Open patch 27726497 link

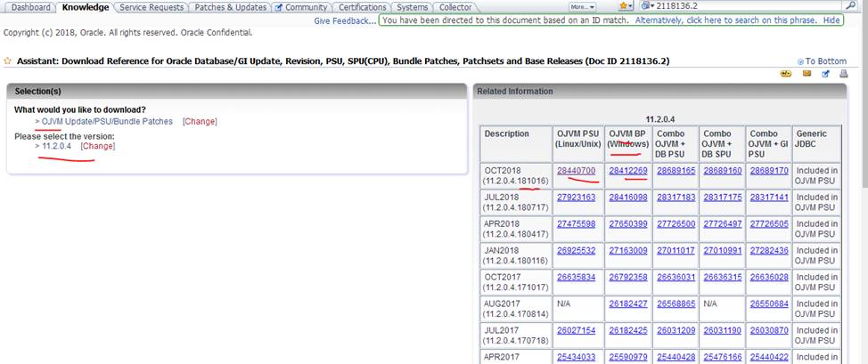pyautogui.click(x=723, y=223)
